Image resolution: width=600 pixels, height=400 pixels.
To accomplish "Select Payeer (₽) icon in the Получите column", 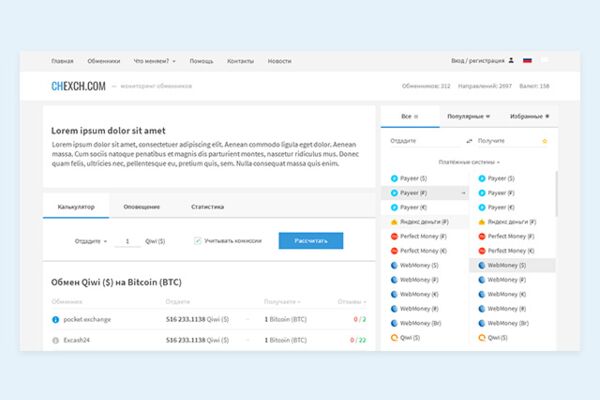I will [482, 193].
